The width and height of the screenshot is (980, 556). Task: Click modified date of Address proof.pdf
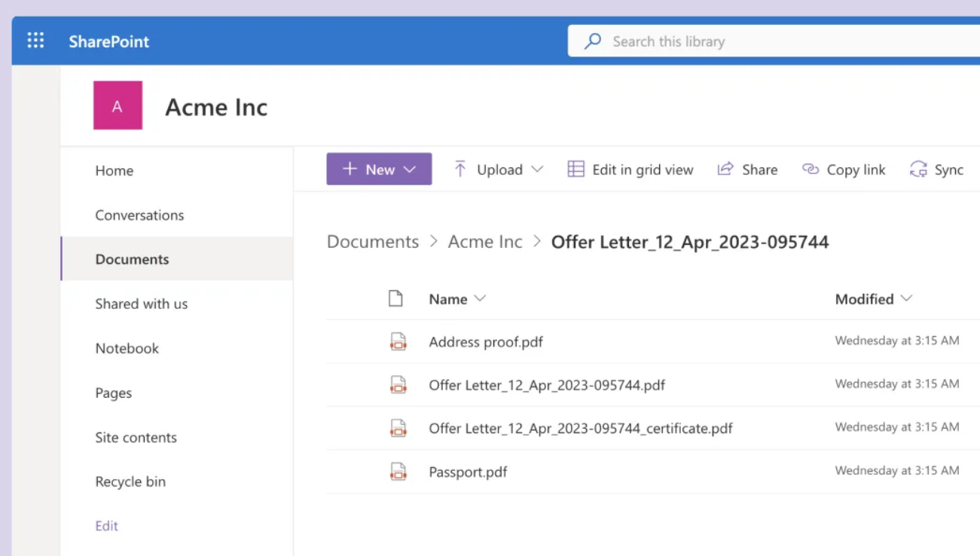pyautogui.click(x=897, y=341)
